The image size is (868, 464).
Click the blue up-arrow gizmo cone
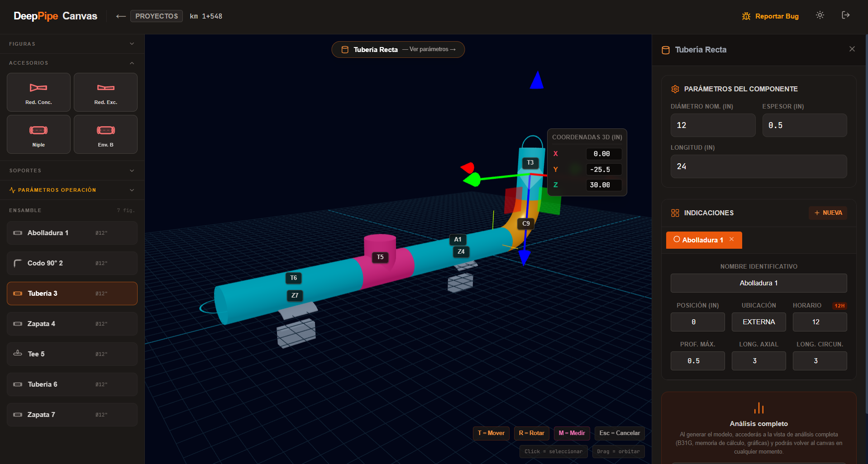(x=537, y=80)
